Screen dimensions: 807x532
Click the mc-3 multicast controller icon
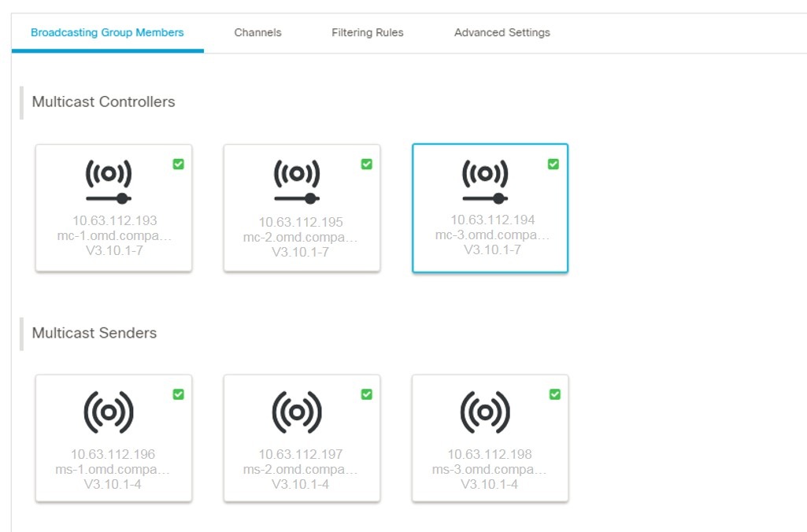coord(485,182)
